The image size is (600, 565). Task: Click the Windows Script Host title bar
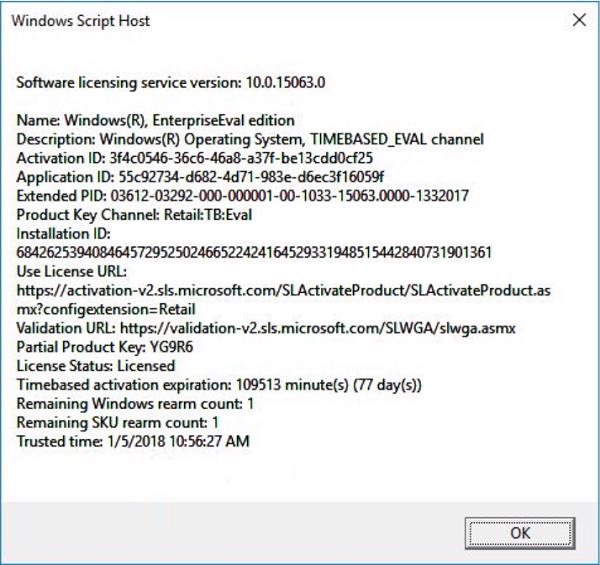coord(250,19)
